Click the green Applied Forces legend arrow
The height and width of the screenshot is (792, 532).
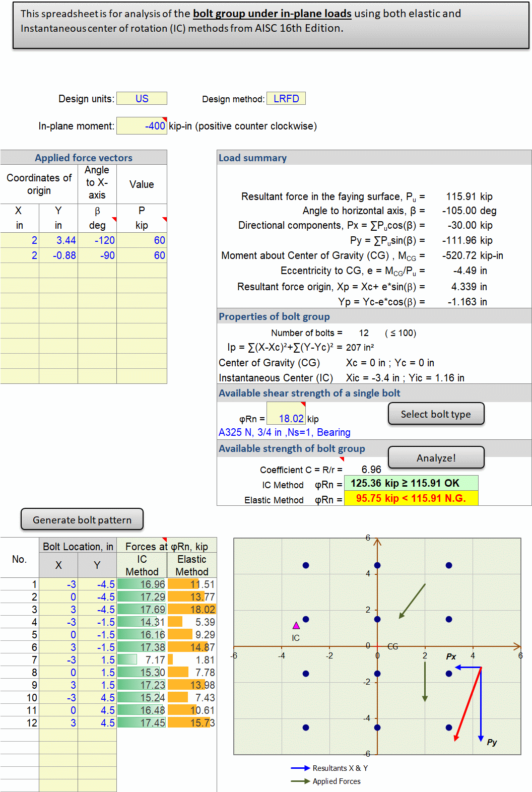coord(300,781)
